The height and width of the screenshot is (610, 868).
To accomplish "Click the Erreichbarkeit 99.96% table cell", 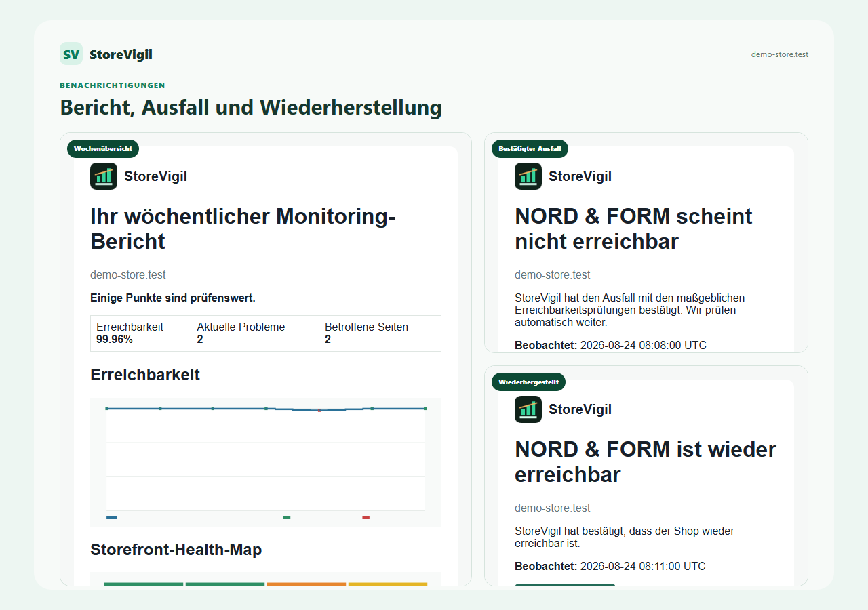I will click(x=140, y=333).
